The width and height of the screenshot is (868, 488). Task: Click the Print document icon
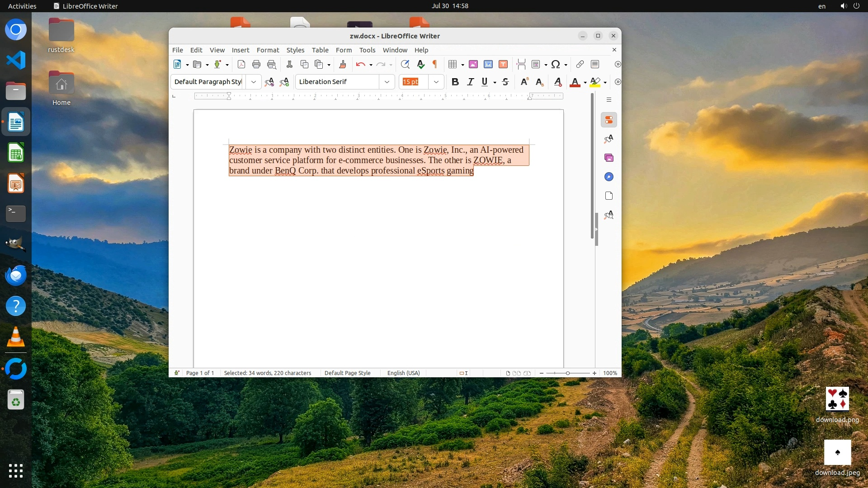pyautogui.click(x=256, y=64)
